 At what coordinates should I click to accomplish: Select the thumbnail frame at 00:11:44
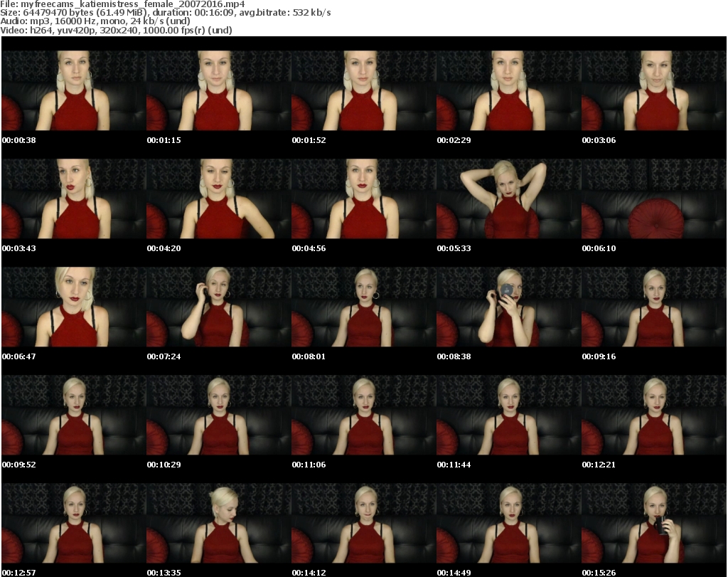[x=509, y=415]
